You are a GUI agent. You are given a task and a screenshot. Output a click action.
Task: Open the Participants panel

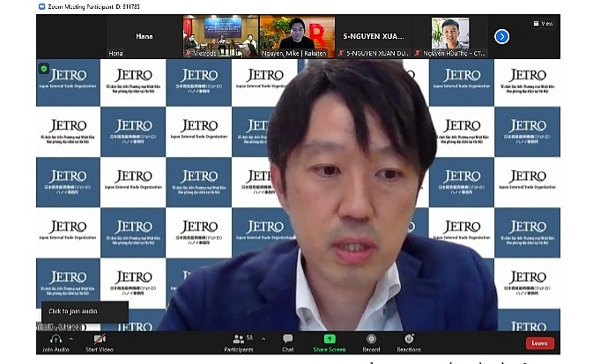point(238,339)
